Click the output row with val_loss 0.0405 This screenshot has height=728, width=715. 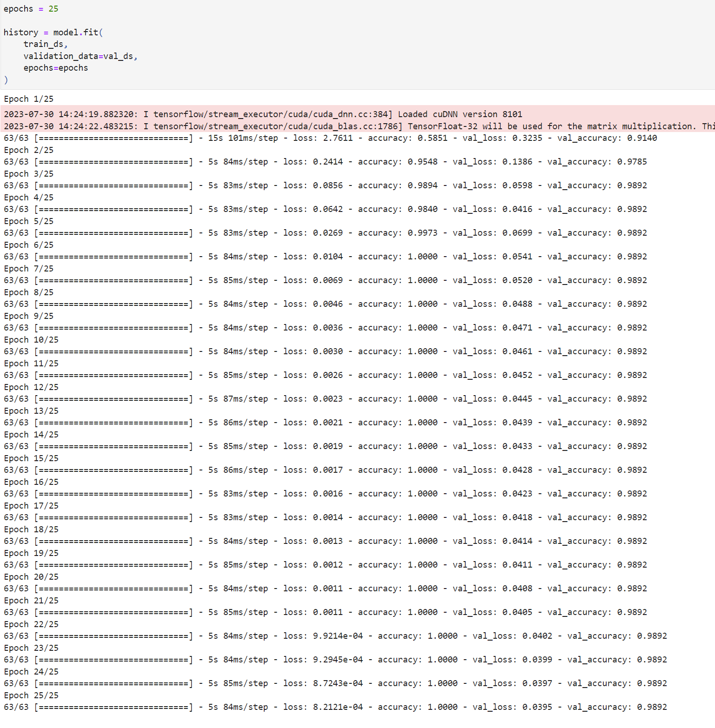325,612
